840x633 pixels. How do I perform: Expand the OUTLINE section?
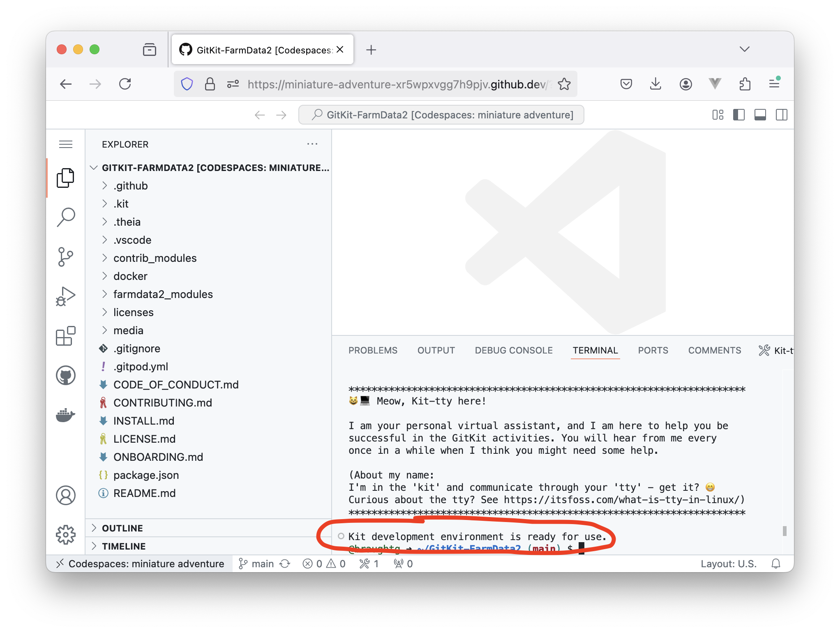click(122, 528)
